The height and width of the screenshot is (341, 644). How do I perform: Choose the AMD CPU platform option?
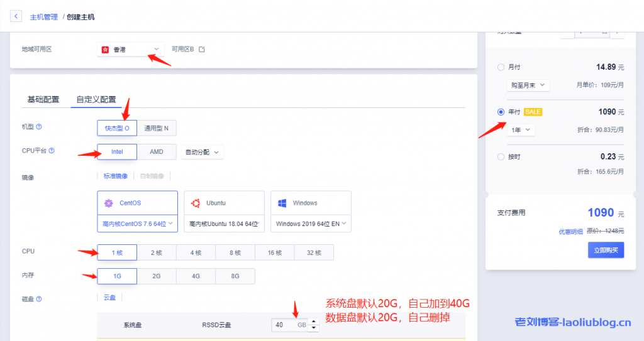157,152
